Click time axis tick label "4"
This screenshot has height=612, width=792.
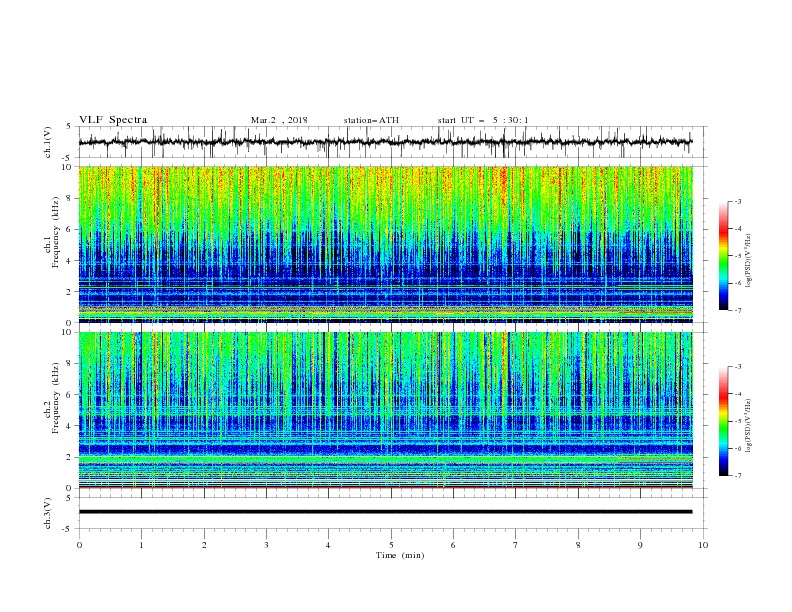(x=328, y=545)
